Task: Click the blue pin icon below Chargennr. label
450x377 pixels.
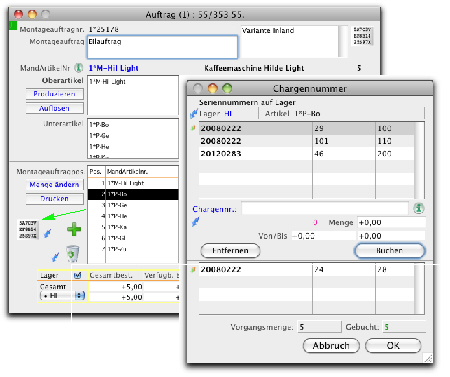Action: point(196,222)
